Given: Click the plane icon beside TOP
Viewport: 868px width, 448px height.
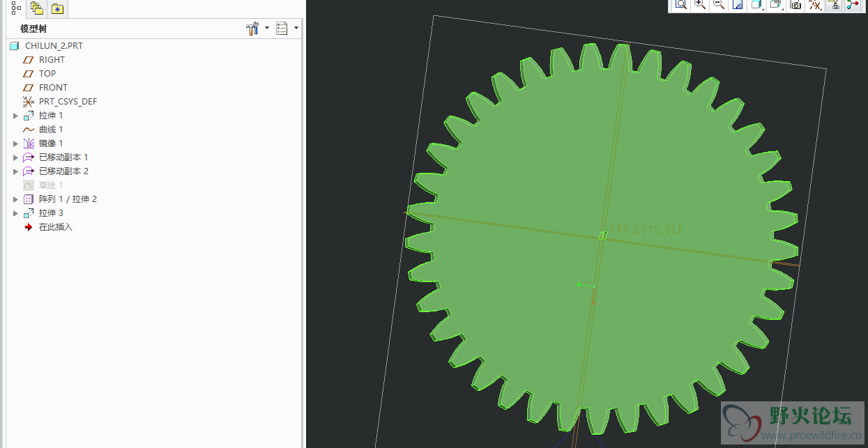Looking at the screenshot, I should [29, 74].
